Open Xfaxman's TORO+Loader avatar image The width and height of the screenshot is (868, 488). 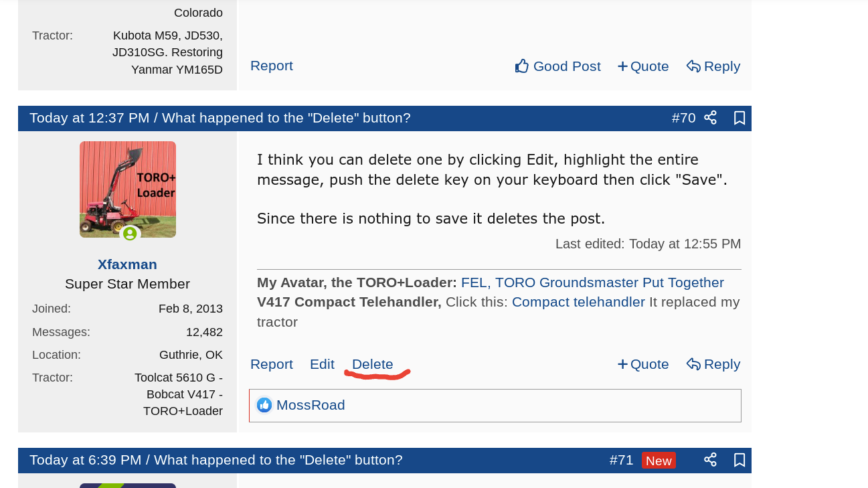(128, 189)
